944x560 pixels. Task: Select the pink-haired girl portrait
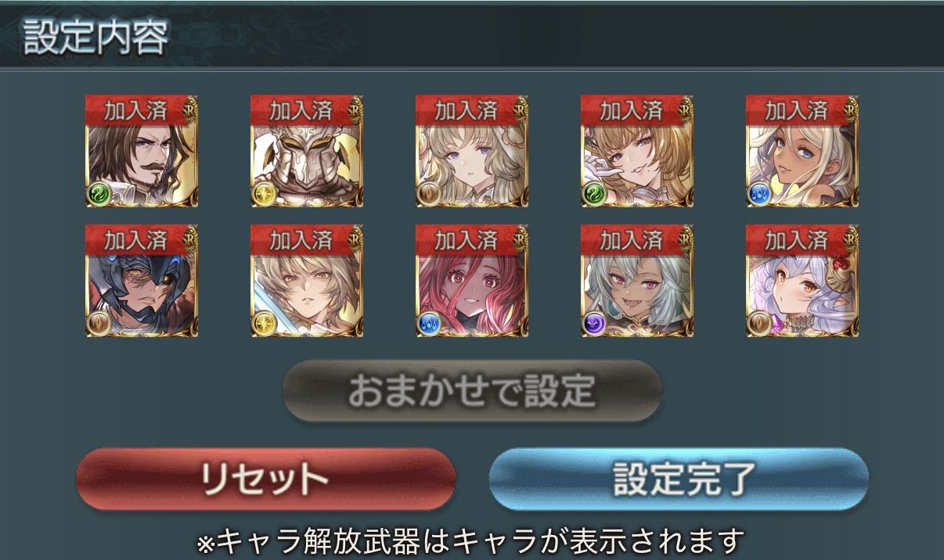[472, 281]
